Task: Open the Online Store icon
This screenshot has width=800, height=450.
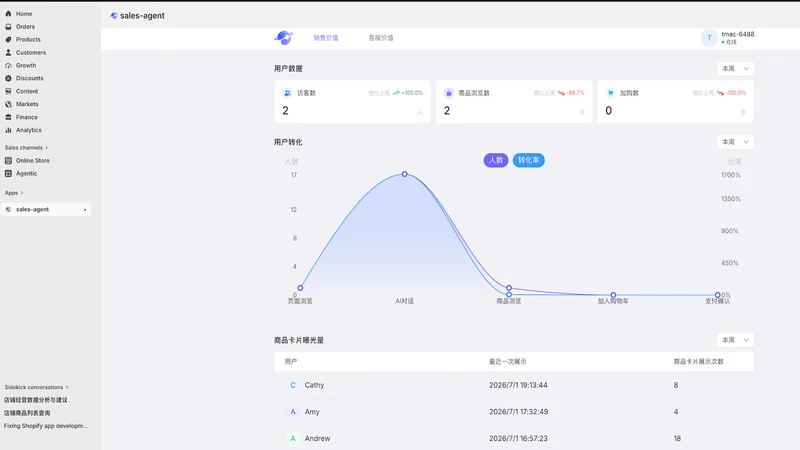Action: [x=8, y=160]
